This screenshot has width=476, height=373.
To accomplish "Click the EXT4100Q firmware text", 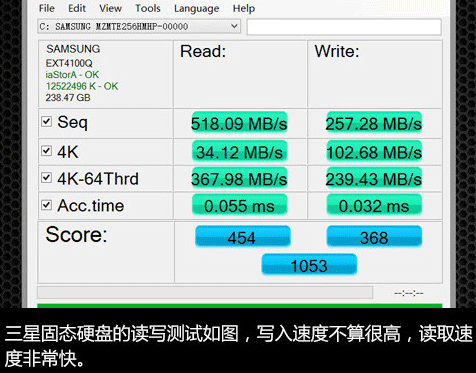I will (69, 63).
